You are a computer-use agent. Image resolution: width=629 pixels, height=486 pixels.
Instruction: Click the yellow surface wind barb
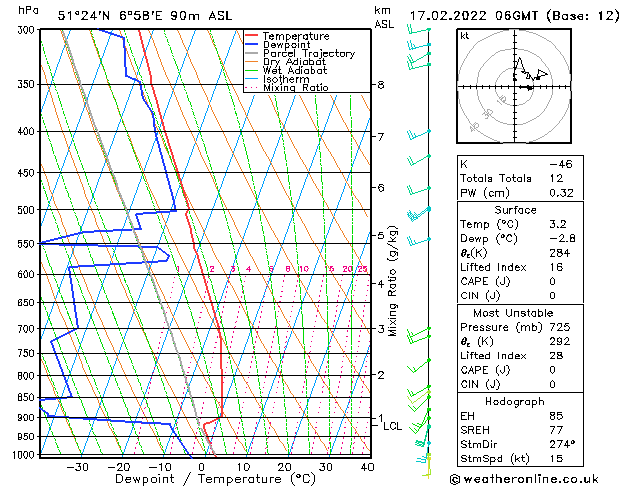428,467
